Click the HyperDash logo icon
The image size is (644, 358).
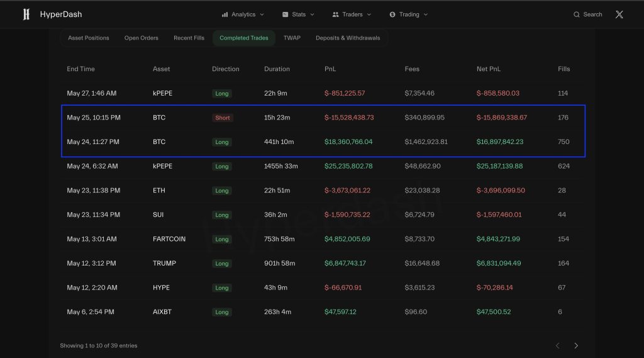[26, 14]
